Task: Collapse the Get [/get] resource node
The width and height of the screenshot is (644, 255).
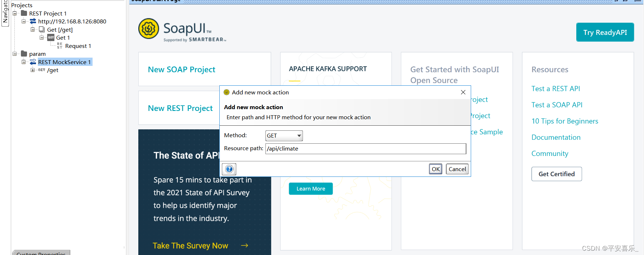Action: 32,30
